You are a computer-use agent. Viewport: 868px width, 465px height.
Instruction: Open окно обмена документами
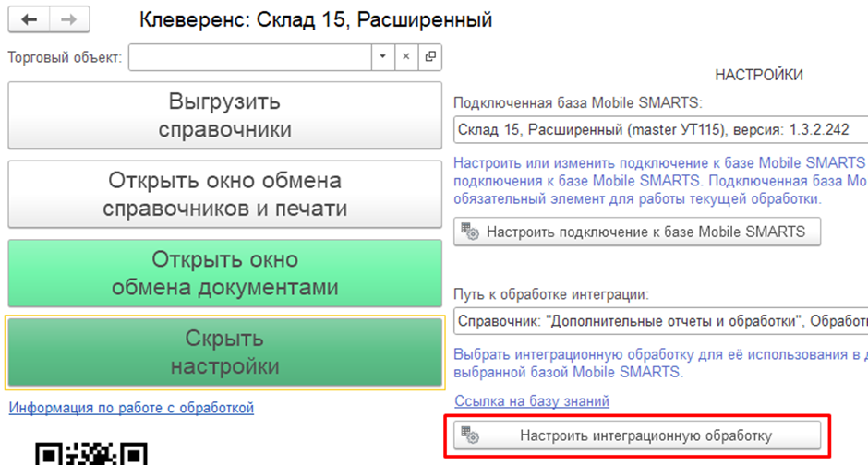224,273
